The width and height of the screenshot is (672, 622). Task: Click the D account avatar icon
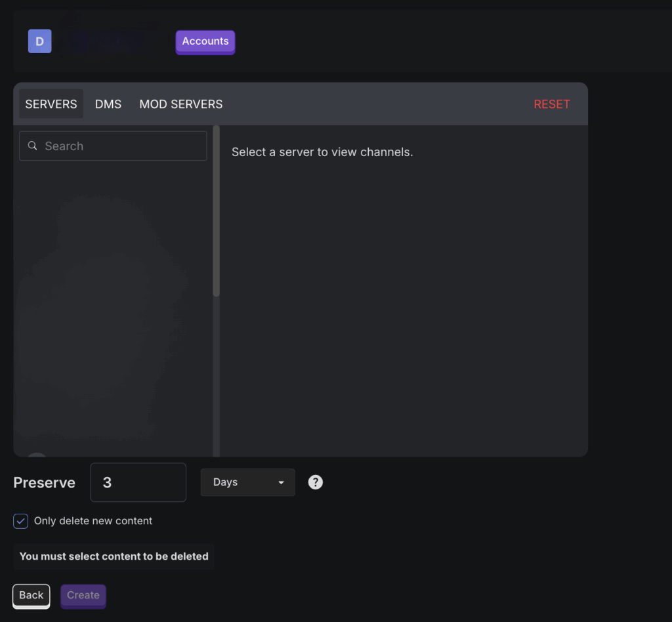[x=40, y=41]
